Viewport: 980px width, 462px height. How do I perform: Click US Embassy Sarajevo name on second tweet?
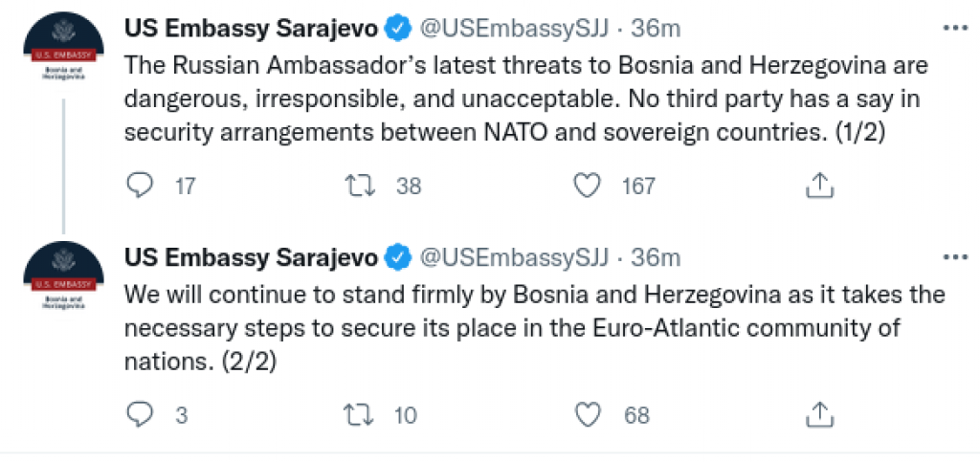tap(253, 257)
